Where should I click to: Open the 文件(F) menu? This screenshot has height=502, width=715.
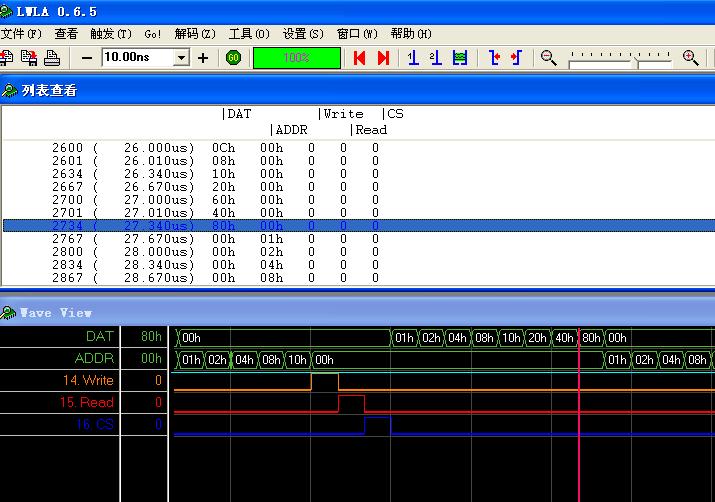[21, 34]
